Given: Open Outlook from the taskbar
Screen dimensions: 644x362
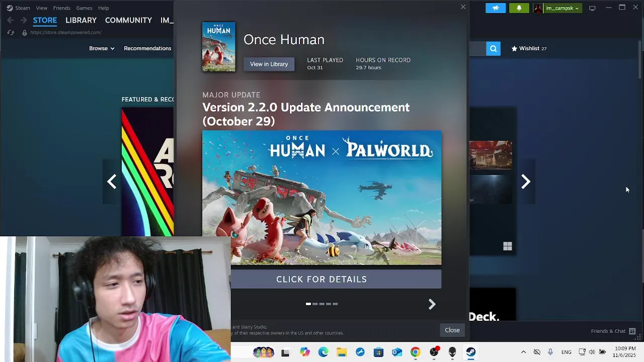Looking at the screenshot, I should [x=397, y=352].
